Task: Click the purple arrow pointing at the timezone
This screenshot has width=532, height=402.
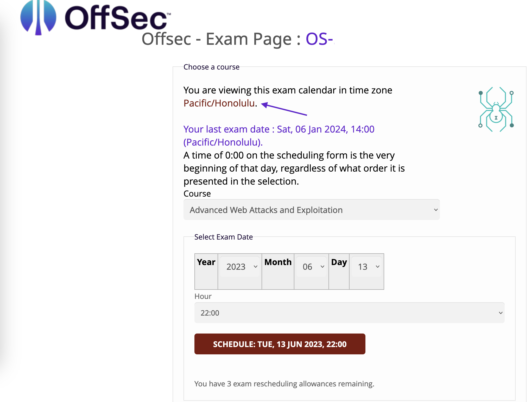Action: (284, 109)
